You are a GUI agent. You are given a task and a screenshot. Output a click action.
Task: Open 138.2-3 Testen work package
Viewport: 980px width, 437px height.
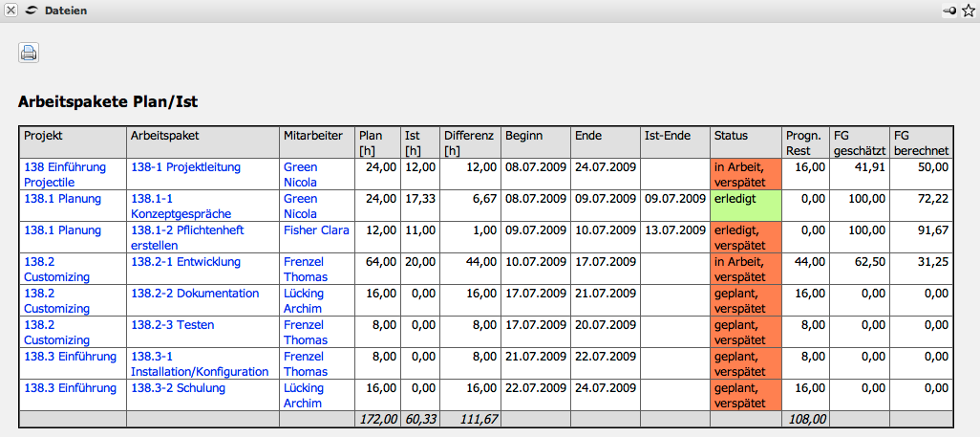pyautogui.click(x=173, y=325)
